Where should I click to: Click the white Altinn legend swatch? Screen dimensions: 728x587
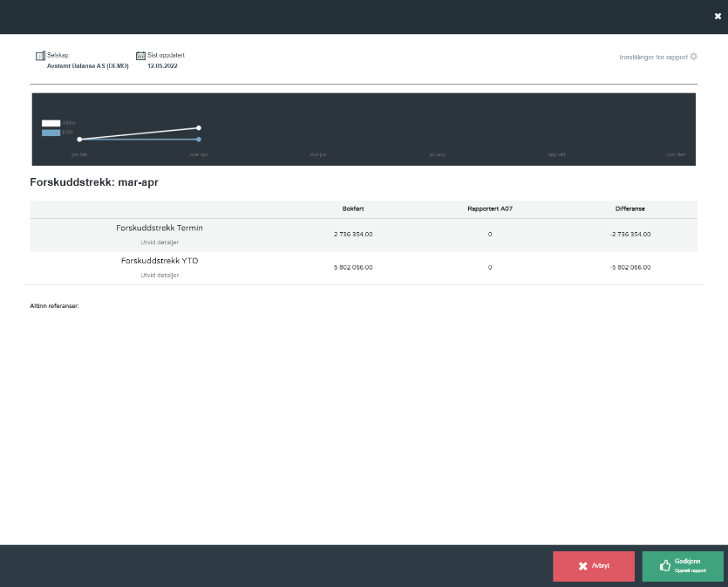click(x=51, y=123)
